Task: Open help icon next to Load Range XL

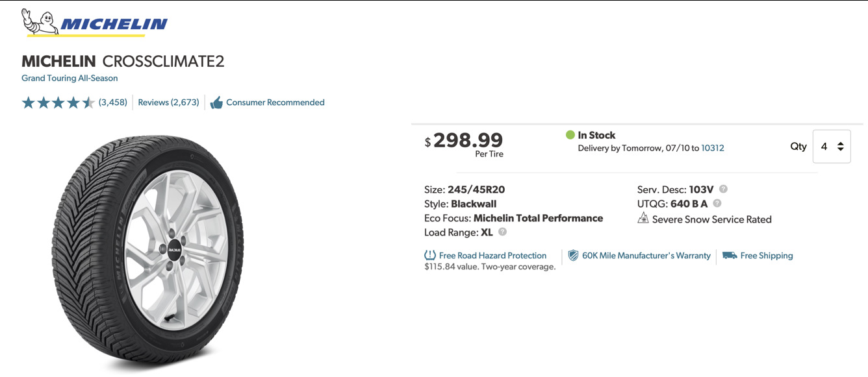Action: coord(502,232)
